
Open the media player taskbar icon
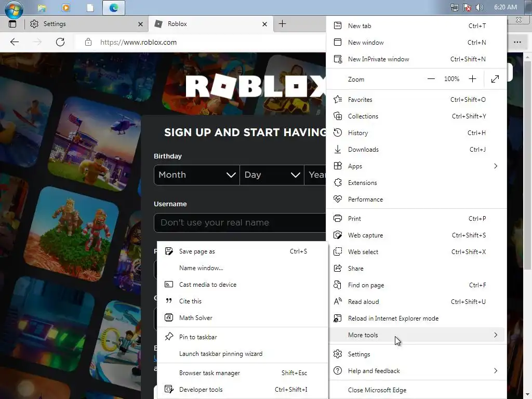click(66, 7)
